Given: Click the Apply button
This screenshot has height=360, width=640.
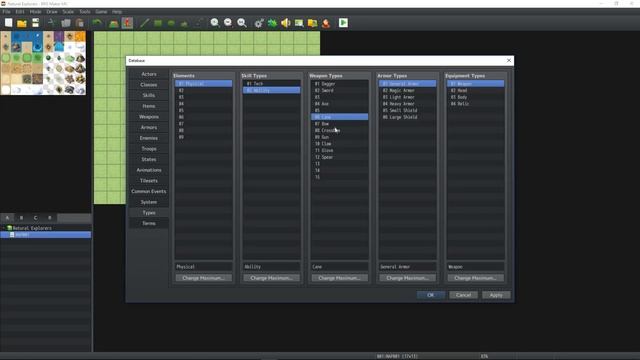Looking at the screenshot, I should 496,295.
